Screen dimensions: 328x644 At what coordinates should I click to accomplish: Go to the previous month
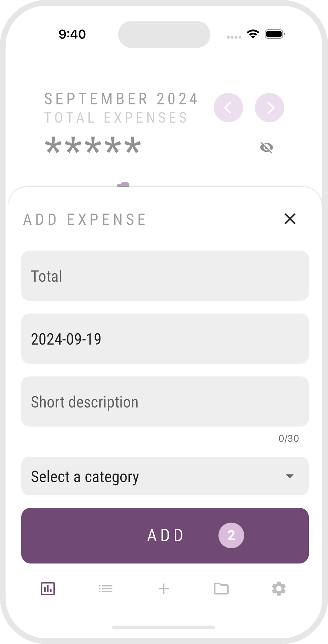click(228, 108)
